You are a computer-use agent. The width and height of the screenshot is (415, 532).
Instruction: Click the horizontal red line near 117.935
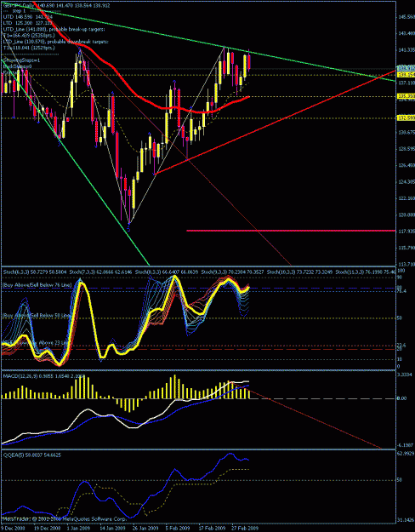pos(291,231)
